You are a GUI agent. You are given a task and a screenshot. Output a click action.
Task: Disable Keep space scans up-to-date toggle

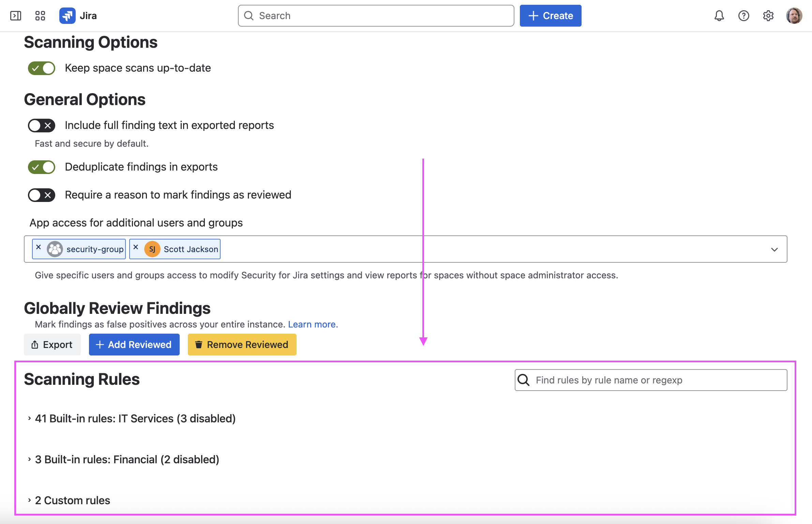(x=42, y=68)
